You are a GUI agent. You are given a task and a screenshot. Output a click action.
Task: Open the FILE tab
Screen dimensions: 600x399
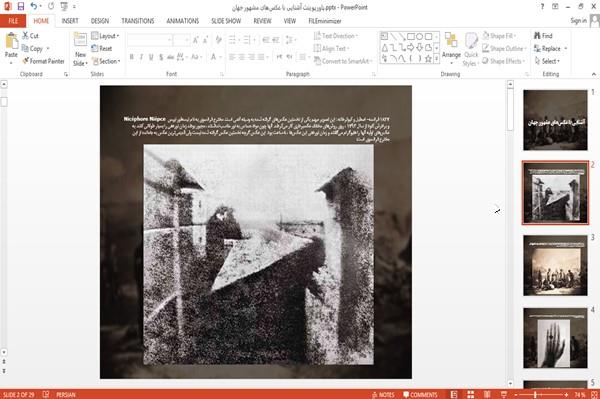pyautogui.click(x=13, y=21)
